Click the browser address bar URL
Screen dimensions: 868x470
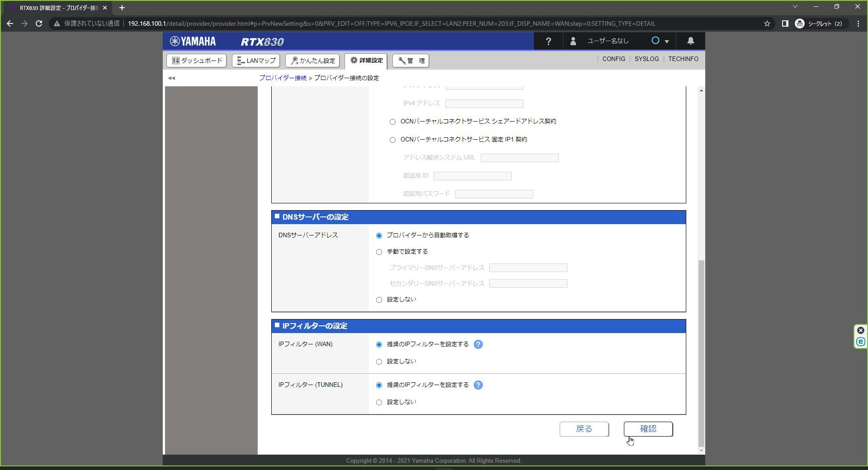tap(392, 23)
